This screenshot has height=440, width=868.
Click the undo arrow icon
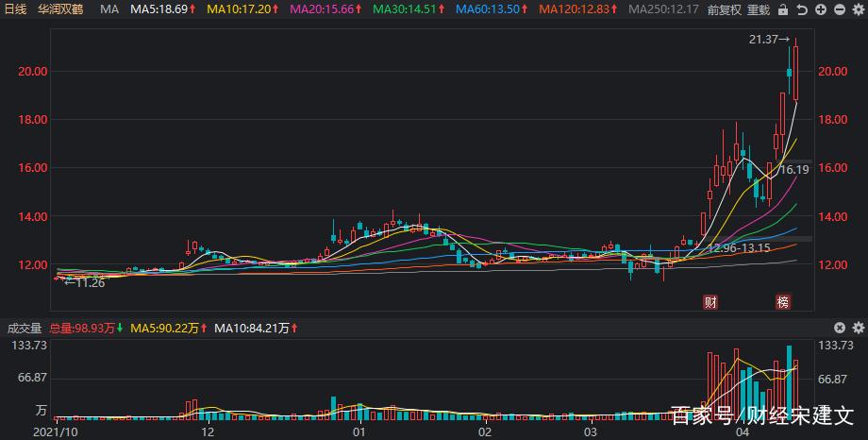801,9
